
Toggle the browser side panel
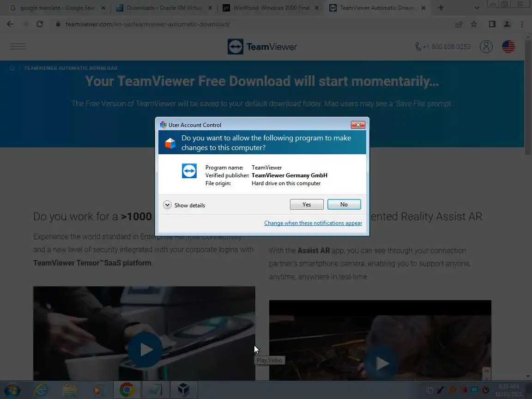click(x=492, y=24)
